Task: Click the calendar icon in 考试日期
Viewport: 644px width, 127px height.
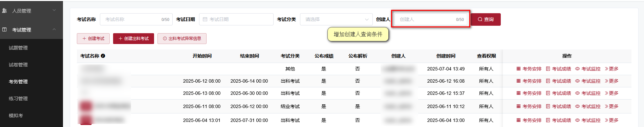Action: [205, 19]
